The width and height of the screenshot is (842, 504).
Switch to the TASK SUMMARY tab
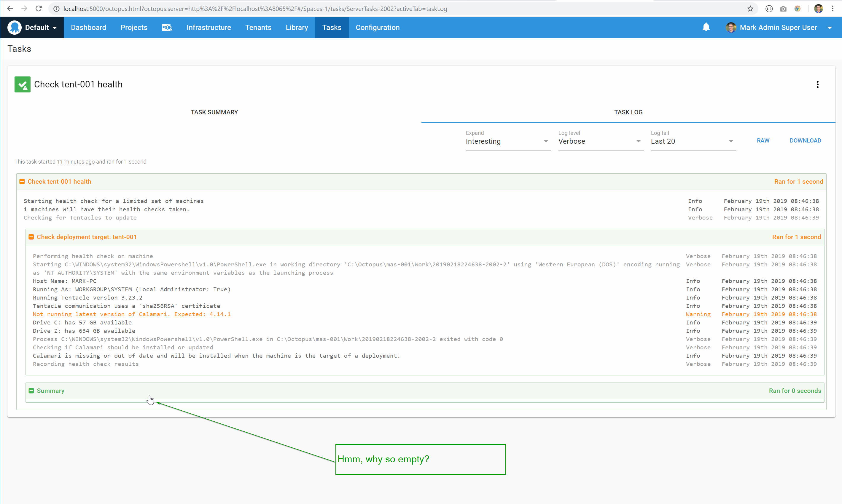click(x=214, y=112)
